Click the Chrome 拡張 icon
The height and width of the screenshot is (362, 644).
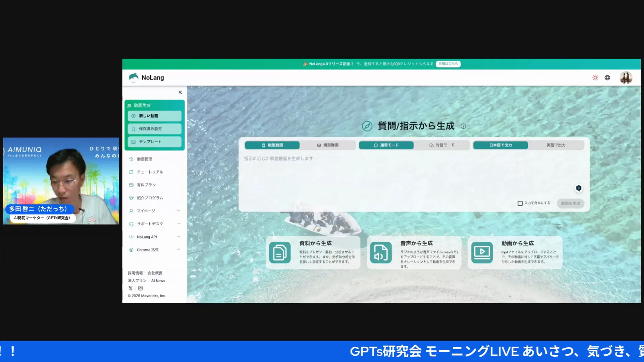tap(131, 250)
